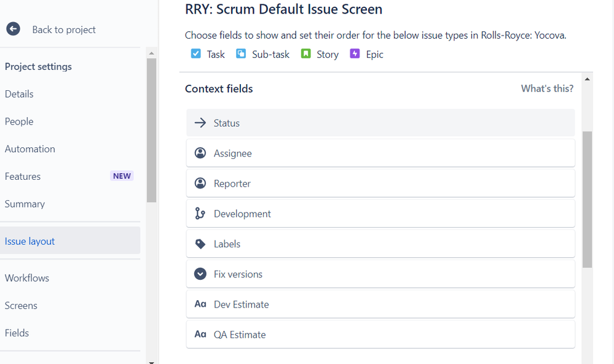Select the Reporter field row

(x=380, y=183)
